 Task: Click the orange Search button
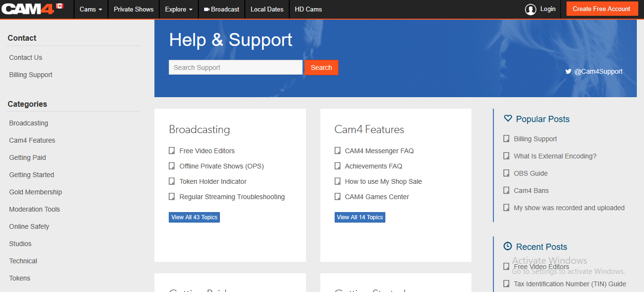pyautogui.click(x=321, y=67)
